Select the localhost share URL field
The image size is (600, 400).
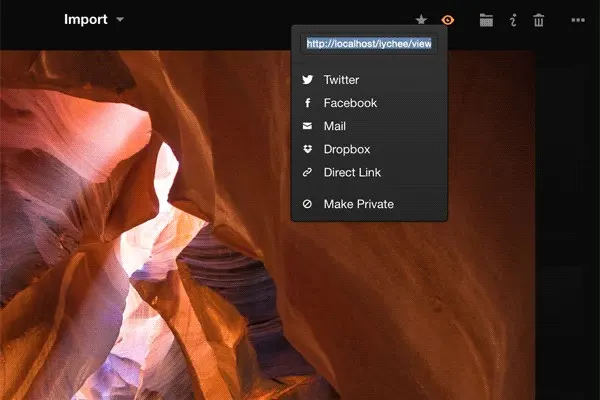click(369, 44)
